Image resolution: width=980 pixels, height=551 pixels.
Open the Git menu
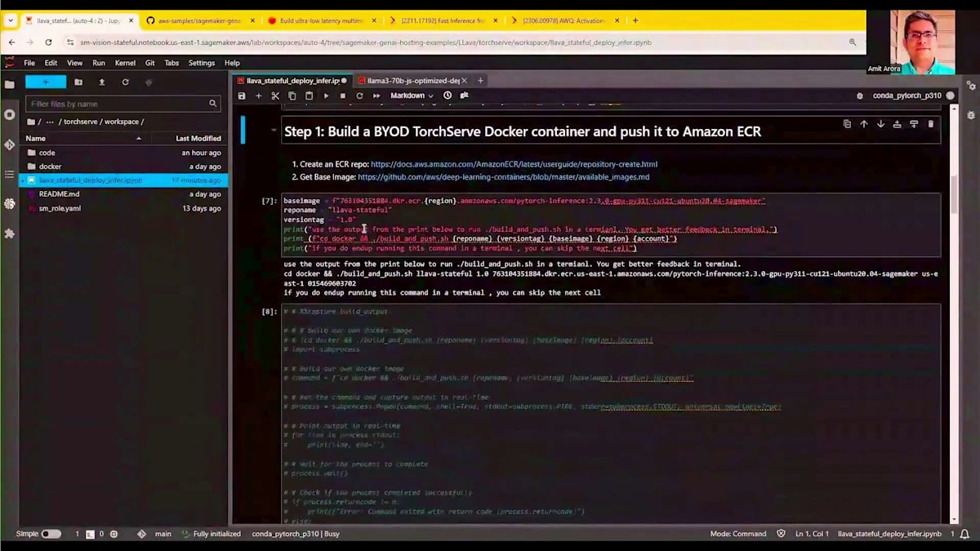tap(150, 63)
